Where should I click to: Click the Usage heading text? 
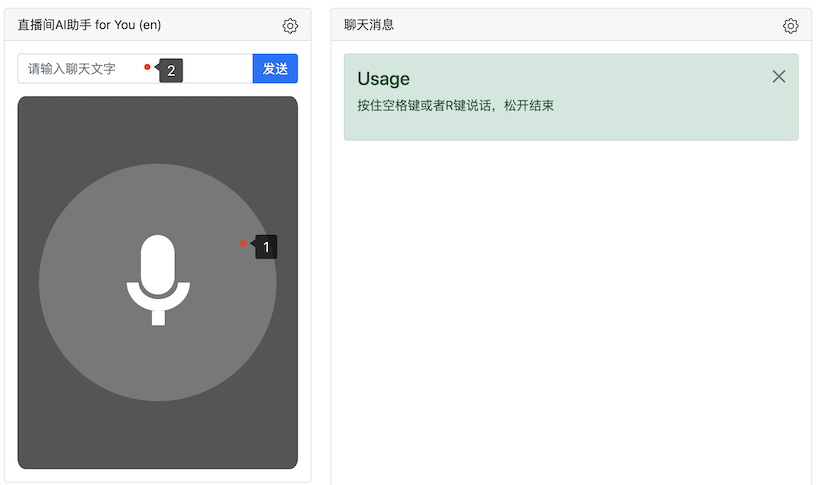pos(383,79)
